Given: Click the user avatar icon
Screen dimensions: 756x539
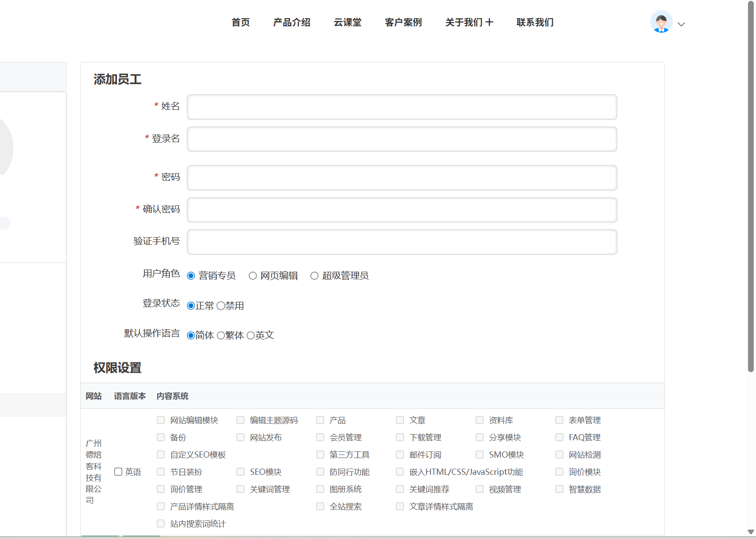Looking at the screenshot, I should click(661, 22).
